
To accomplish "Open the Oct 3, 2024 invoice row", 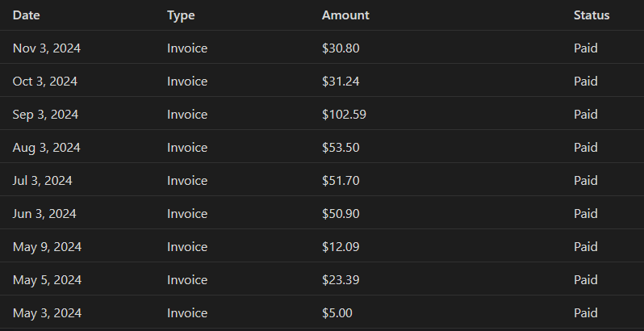I will 46,82.
